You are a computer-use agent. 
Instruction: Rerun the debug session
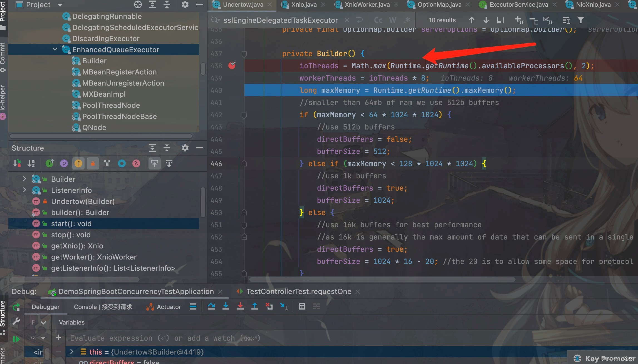point(16,307)
